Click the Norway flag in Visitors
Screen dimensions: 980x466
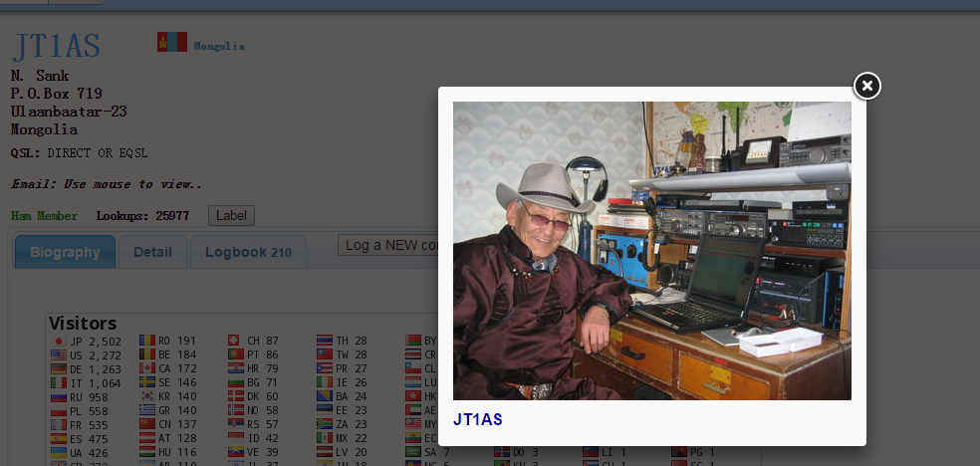click(236, 410)
